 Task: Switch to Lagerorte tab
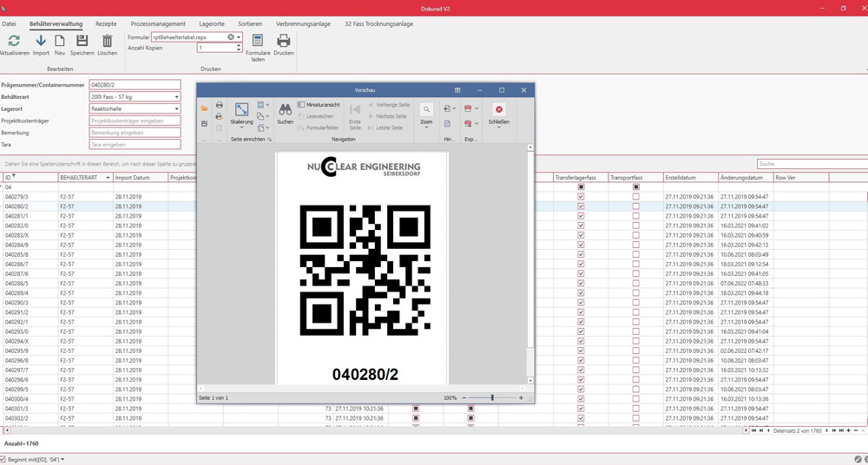pos(212,23)
